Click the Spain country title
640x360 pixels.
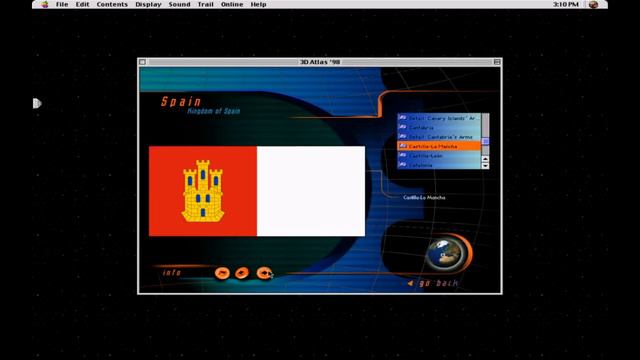point(181,102)
